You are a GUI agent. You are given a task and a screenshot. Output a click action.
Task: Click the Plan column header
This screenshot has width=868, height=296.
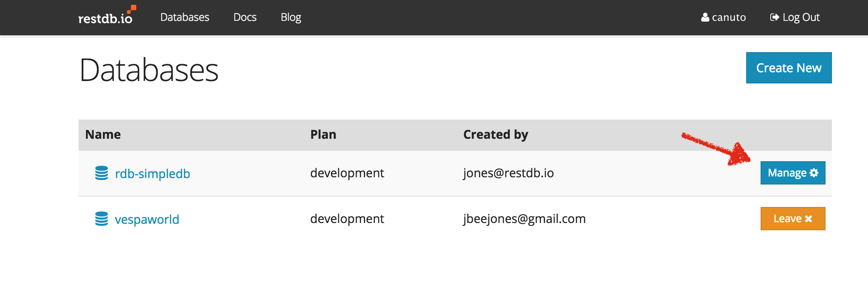[x=323, y=134]
